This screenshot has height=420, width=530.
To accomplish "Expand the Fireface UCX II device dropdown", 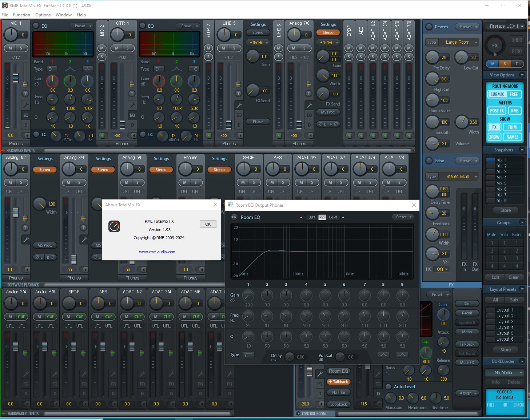I will pyautogui.click(x=506, y=26).
